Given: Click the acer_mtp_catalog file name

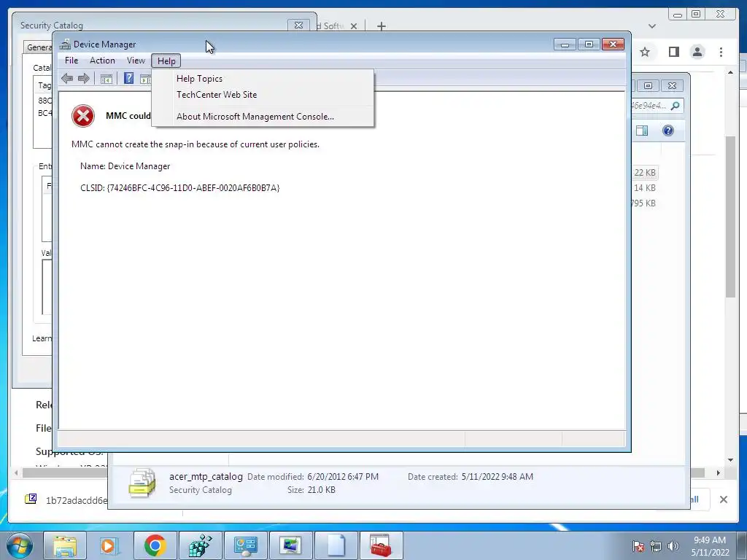Looking at the screenshot, I should click(x=206, y=476).
